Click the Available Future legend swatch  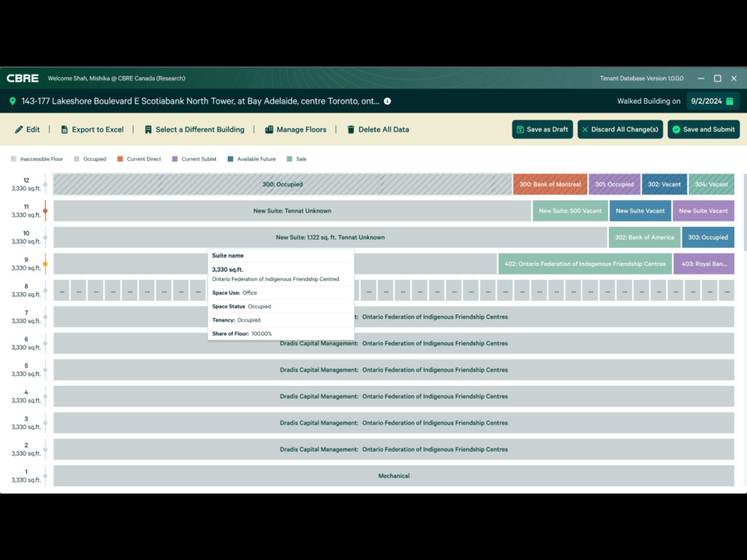tap(231, 159)
